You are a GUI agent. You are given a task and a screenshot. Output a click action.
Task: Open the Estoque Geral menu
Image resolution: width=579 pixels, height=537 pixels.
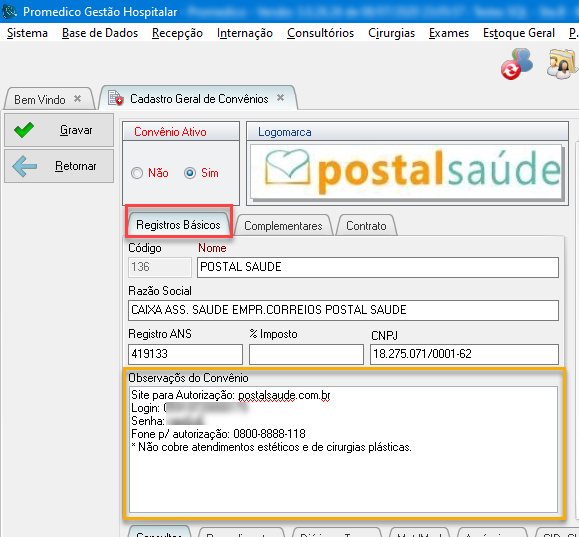coord(519,33)
